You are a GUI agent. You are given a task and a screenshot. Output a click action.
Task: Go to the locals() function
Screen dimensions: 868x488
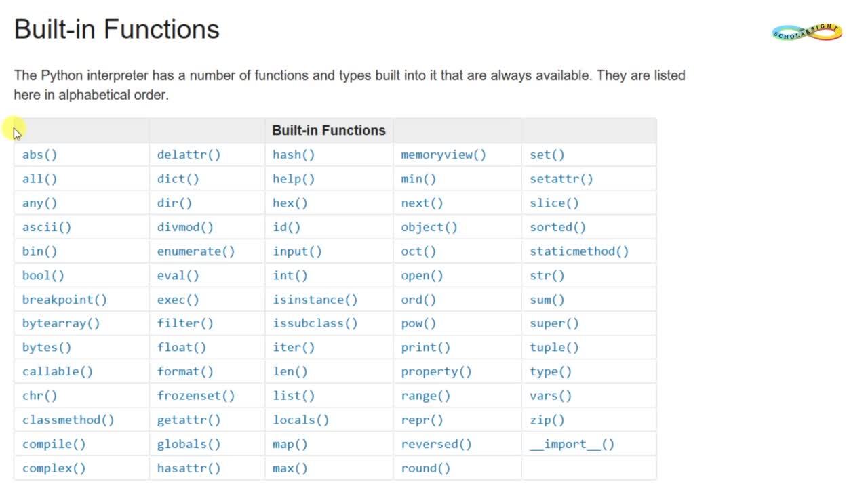point(301,420)
